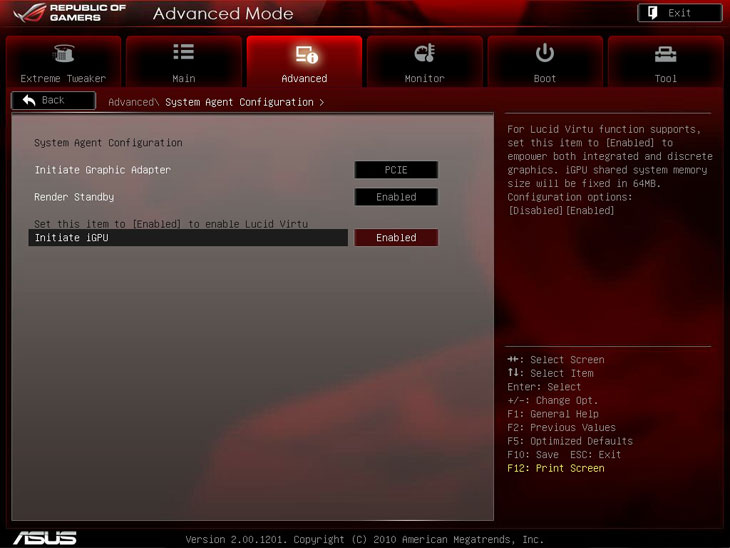Select the Initiate Graphic Adapter label
730x548 pixels.
point(102,170)
